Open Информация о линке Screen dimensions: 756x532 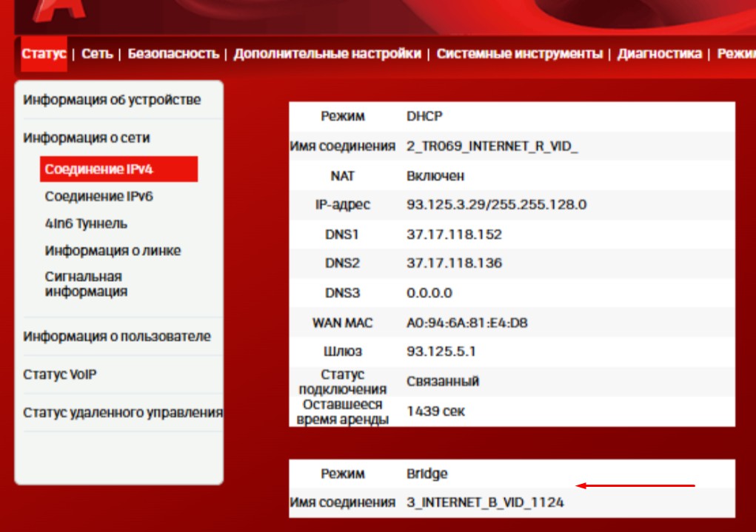coord(113,251)
